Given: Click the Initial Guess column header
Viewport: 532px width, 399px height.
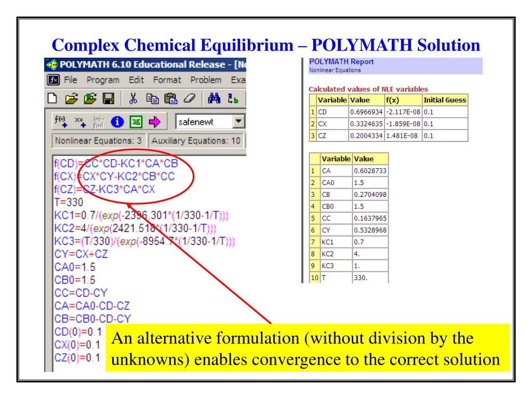Looking at the screenshot, I should [445, 100].
